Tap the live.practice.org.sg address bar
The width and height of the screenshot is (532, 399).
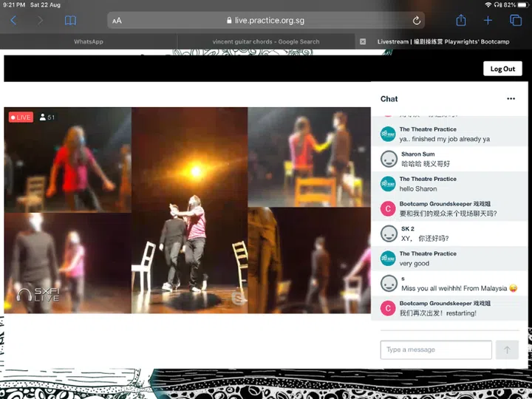coord(266,21)
